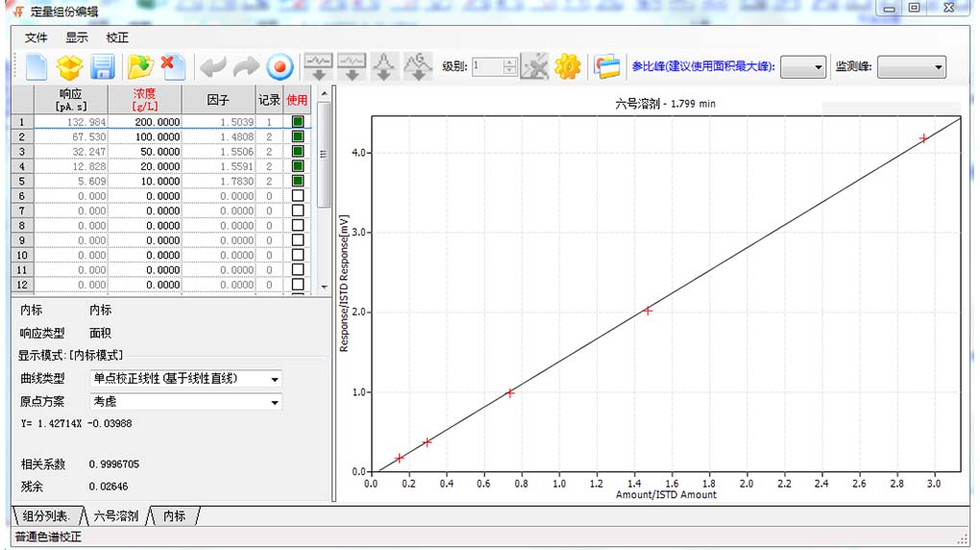Enable the 使用 checkbox in row 6
This screenshot has width=980, height=550.
(298, 196)
